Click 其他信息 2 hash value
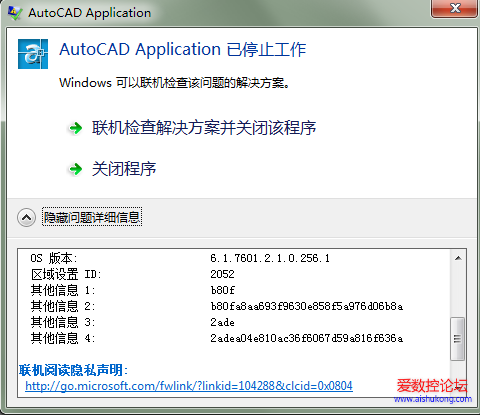This screenshot has width=480, height=415. pos(307,306)
